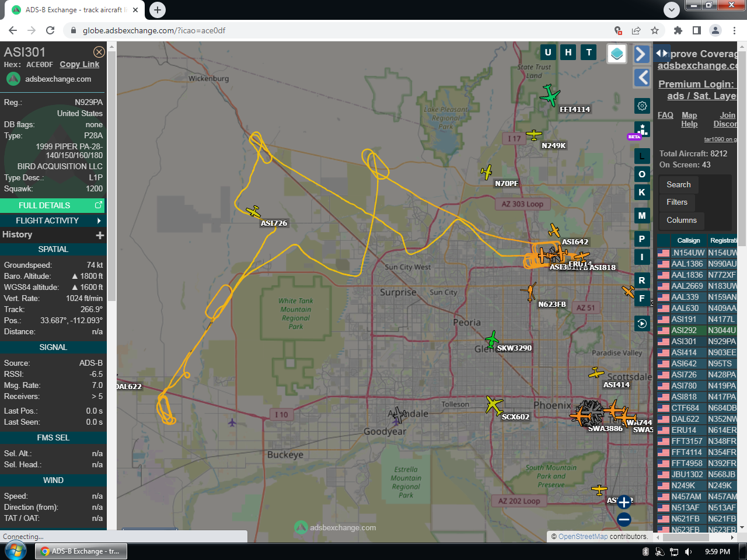The width and height of the screenshot is (747, 560).
Task: Toggle the M map button
Action: [x=642, y=215]
